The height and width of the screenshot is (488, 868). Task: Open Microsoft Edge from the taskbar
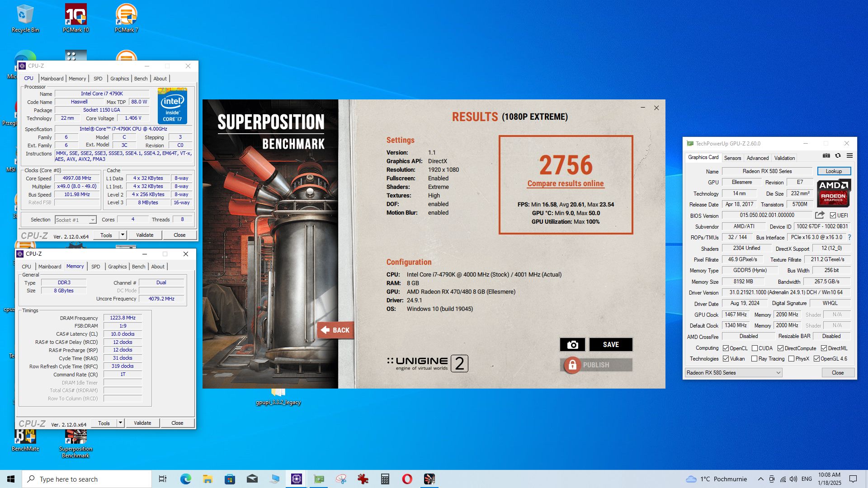185,479
